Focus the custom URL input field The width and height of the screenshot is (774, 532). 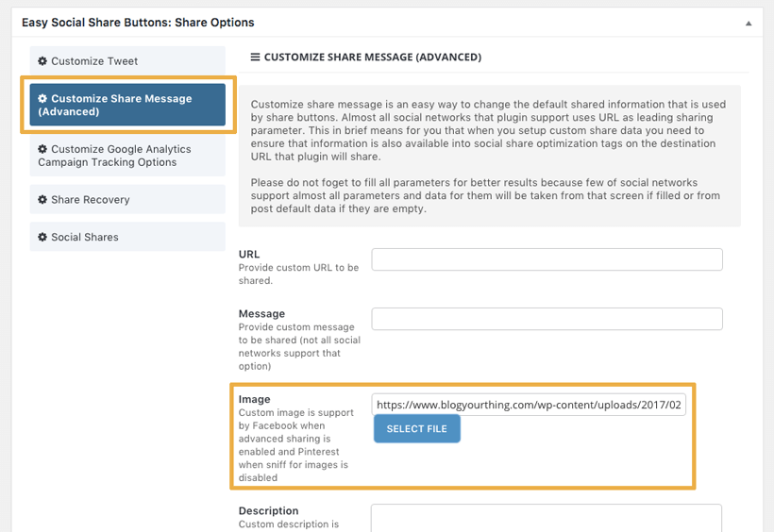pos(547,259)
